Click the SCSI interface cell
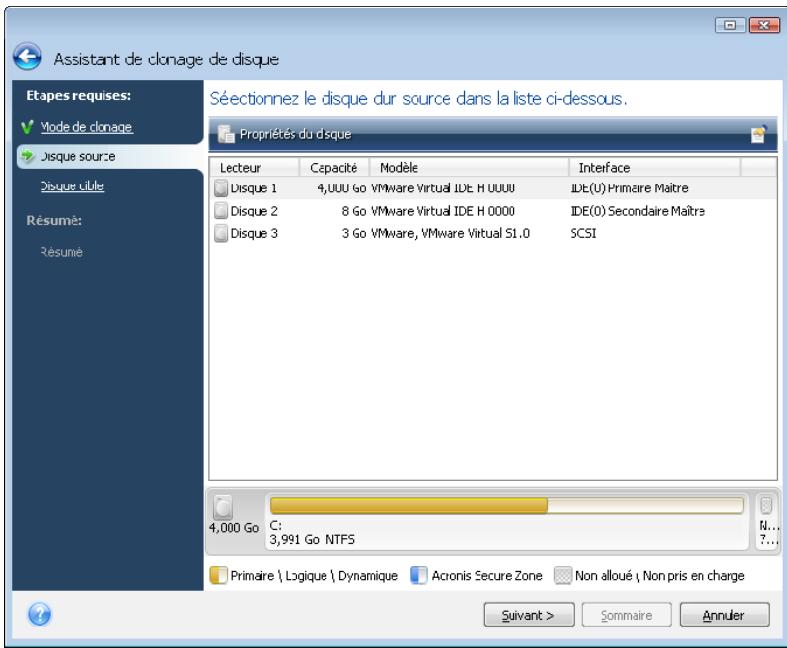 583,233
